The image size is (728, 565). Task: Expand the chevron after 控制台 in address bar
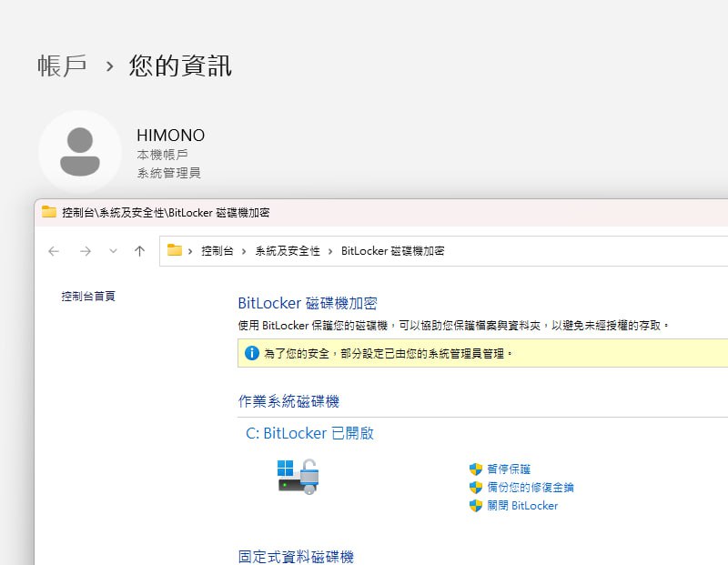(x=245, y=251)
